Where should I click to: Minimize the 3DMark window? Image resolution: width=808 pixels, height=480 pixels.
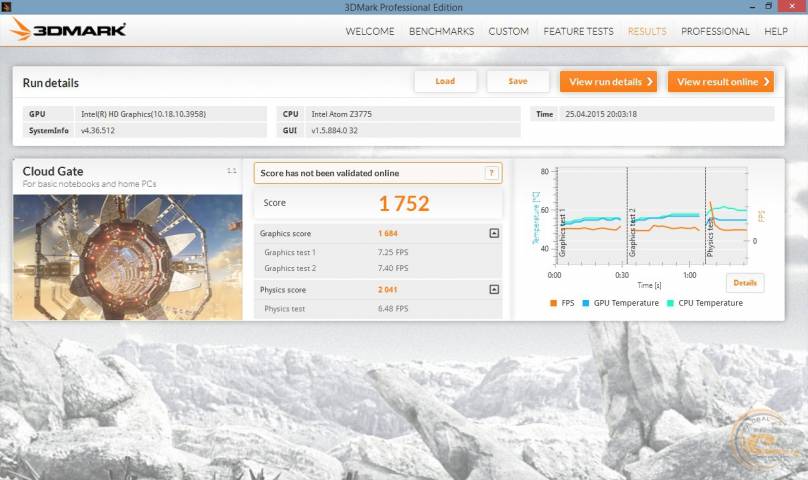[x=753, y=7]
